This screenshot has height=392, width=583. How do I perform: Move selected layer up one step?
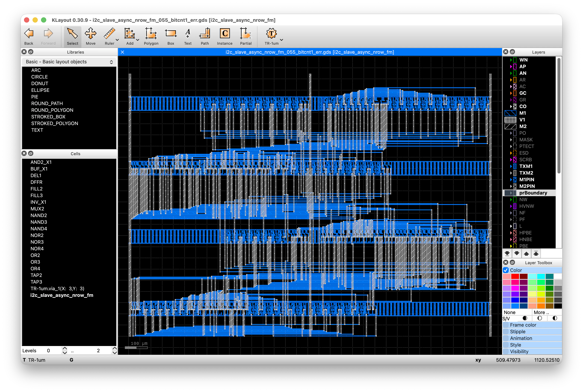click(x=526, y=253)
